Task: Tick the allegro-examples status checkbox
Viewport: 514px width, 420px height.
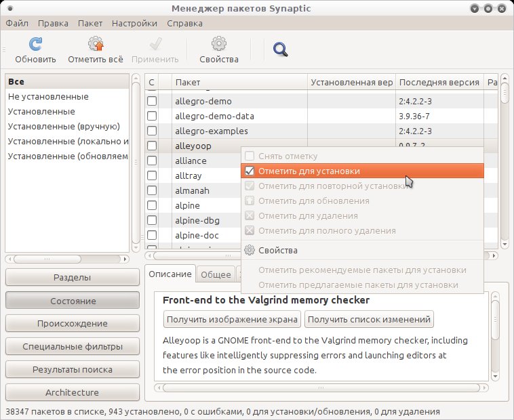Action: [152, 131]
